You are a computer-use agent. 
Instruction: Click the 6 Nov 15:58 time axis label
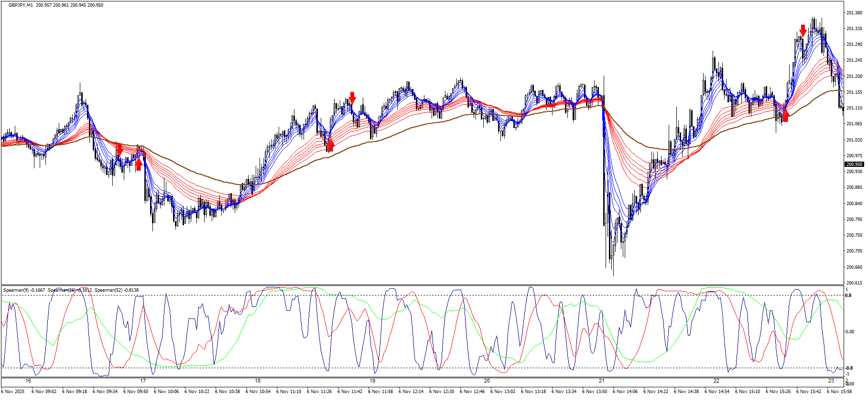(x=839, y=392)
